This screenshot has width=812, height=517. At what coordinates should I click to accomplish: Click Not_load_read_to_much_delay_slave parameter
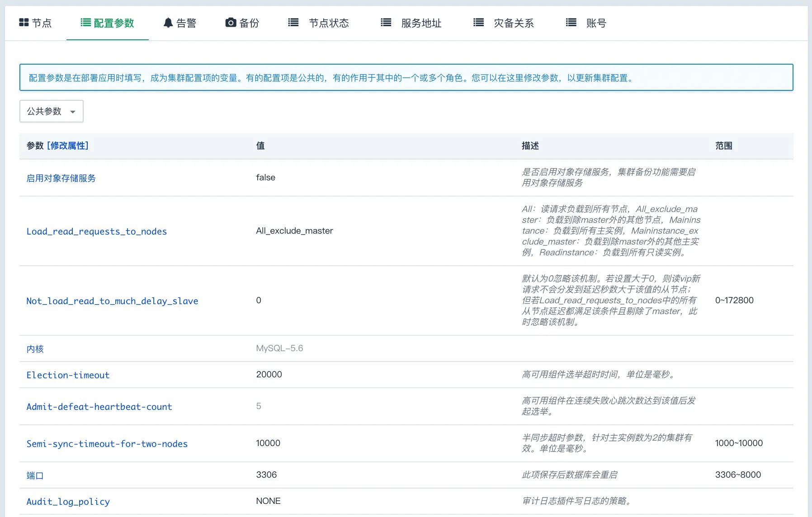tap(112, 301)
